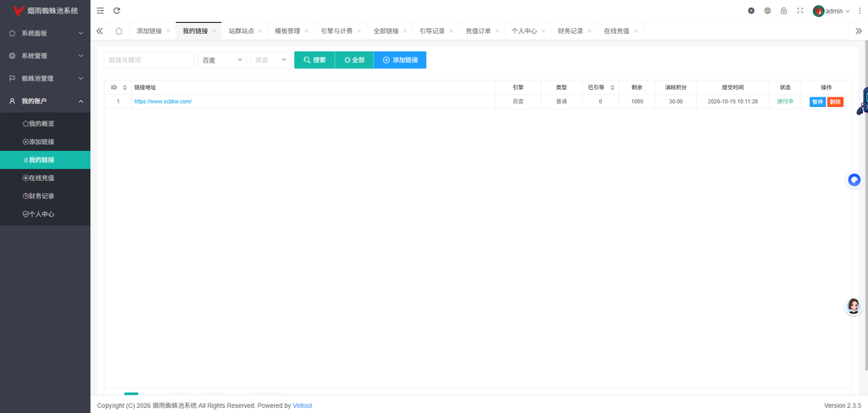Click the dark circle X icon in header
Screen dimensions: 868x413
[751, 10]
